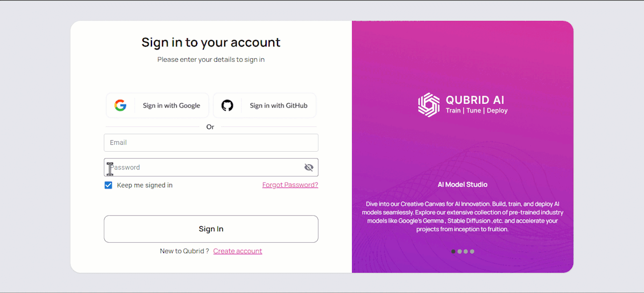
Task: Submit using the Sign In button
Action: pos(211,229)
